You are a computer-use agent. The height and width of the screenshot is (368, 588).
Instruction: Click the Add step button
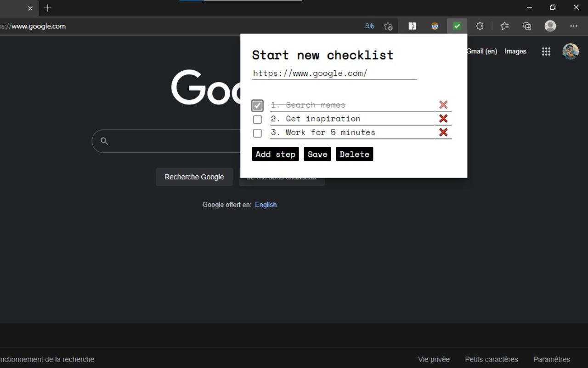coord(276,154)
